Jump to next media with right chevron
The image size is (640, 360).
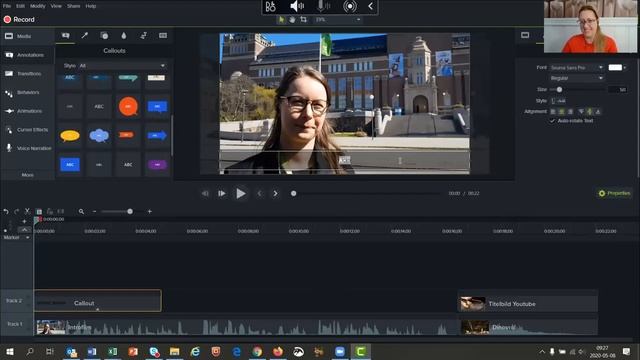click(x=276, y=193)
